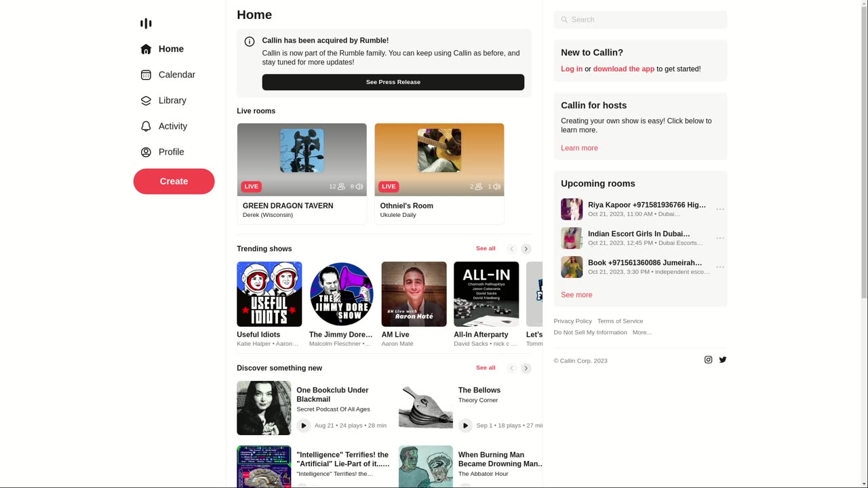Click See all for Trending shows
This screenshot has width=868, height=488.
click(x=486, y=249)
